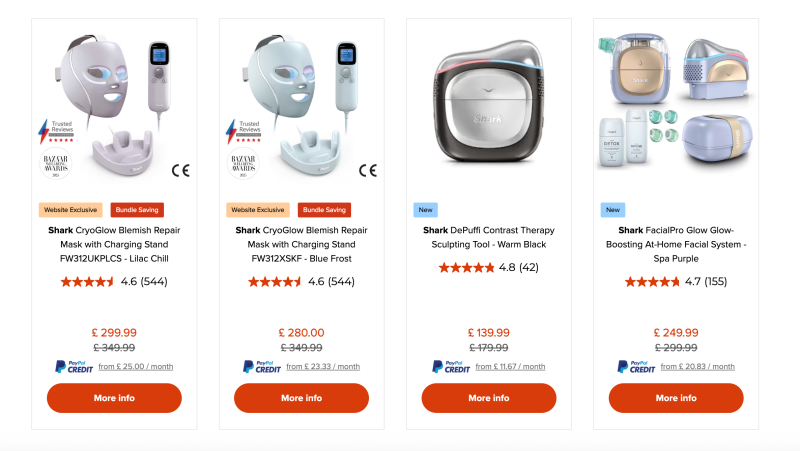Click star rating of FacialPro Glow system
This screenshot has height=451, width=800.
click(652, 282)
